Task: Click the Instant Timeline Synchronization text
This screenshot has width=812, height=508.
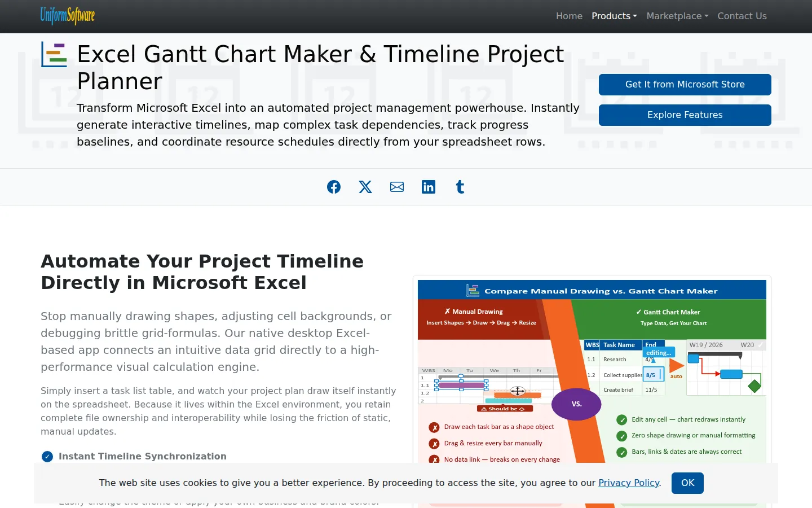Action: point(143,456)
